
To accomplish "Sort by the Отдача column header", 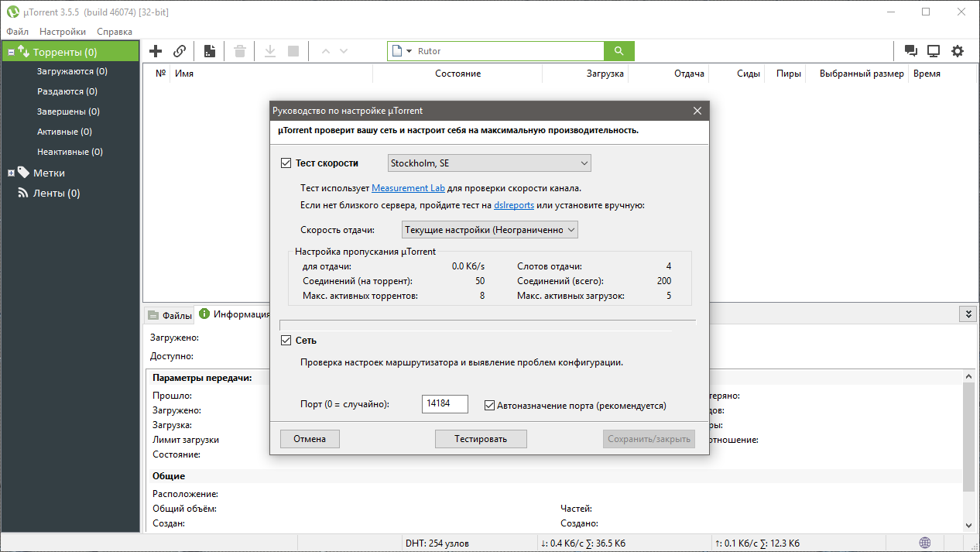I will [x=670, y=74].
